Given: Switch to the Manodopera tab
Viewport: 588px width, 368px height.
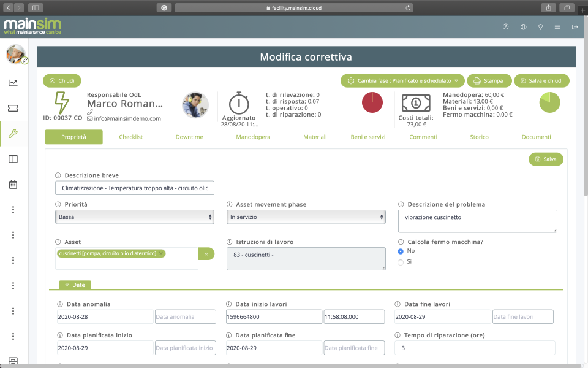Looking at the screenshot, I should click(253, 137).
